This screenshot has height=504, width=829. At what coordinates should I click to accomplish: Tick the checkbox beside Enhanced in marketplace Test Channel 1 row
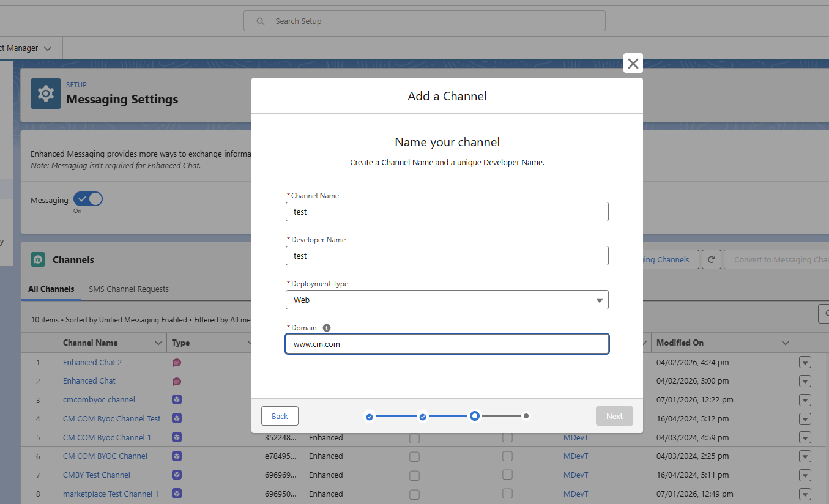coord(414,494)
